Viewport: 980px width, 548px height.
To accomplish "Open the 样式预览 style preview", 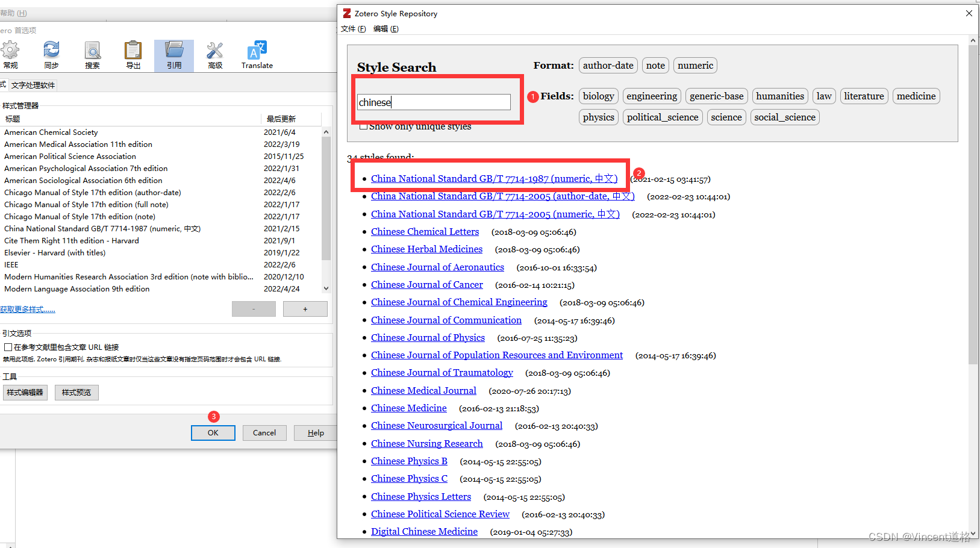I will [x=76, y=393].
